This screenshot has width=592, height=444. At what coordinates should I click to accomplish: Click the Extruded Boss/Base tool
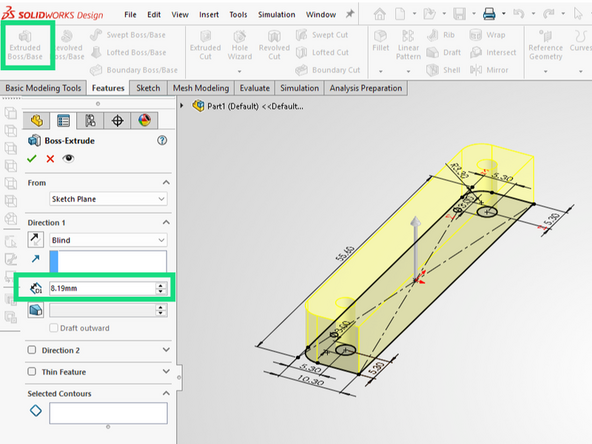25,46
